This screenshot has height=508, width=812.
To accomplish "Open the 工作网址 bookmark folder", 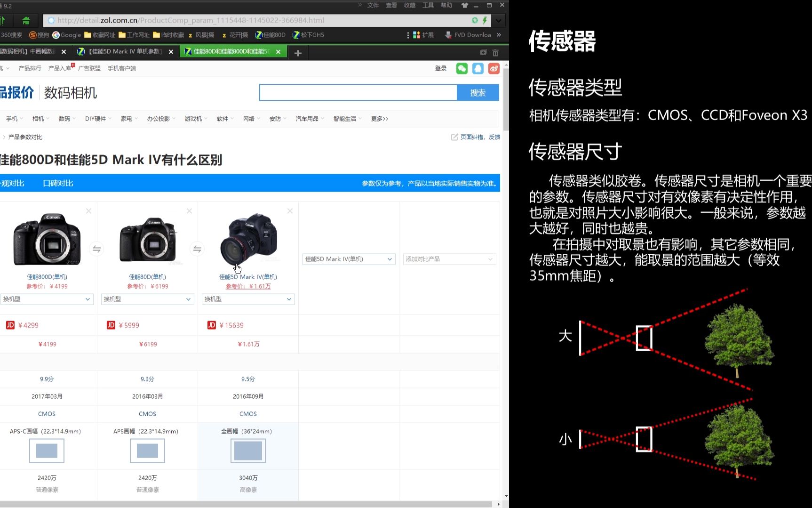I will point(134,35).
